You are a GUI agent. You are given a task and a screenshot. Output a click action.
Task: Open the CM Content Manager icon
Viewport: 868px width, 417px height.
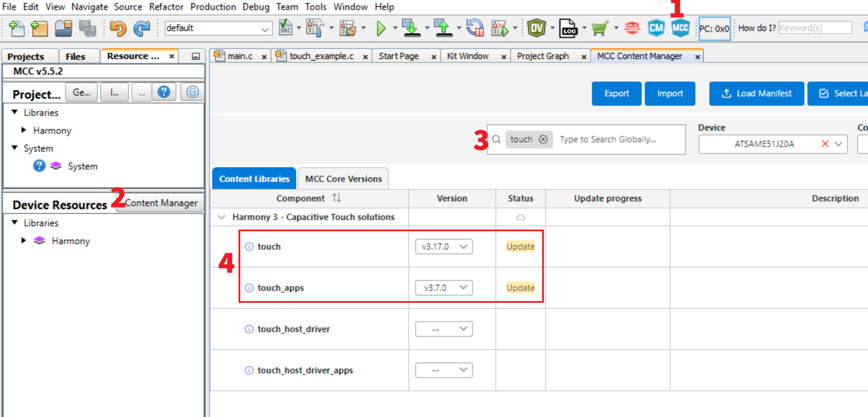click(656, 28)
